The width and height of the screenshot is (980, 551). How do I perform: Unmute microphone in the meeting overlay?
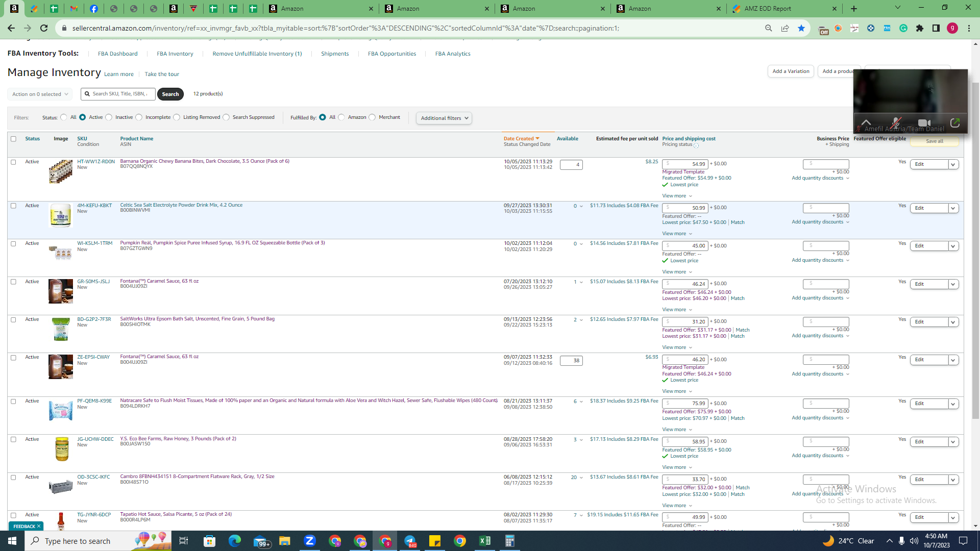(896, 123)
